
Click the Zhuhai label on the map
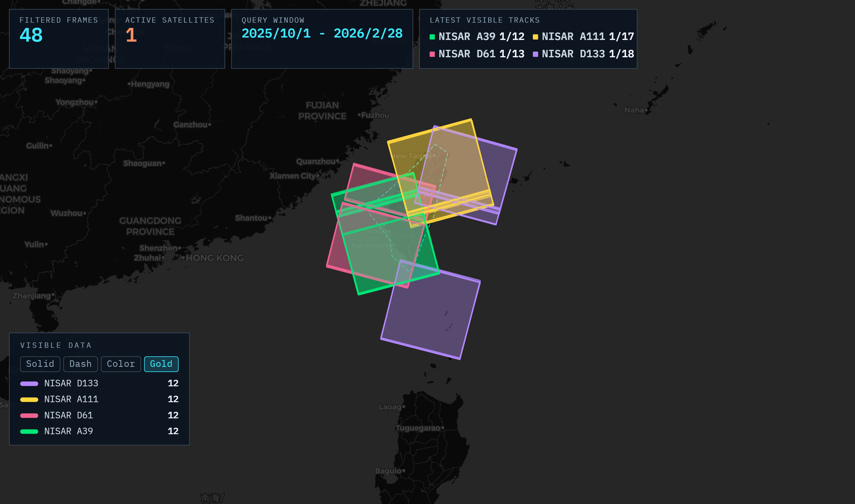(x=147, y=258)
